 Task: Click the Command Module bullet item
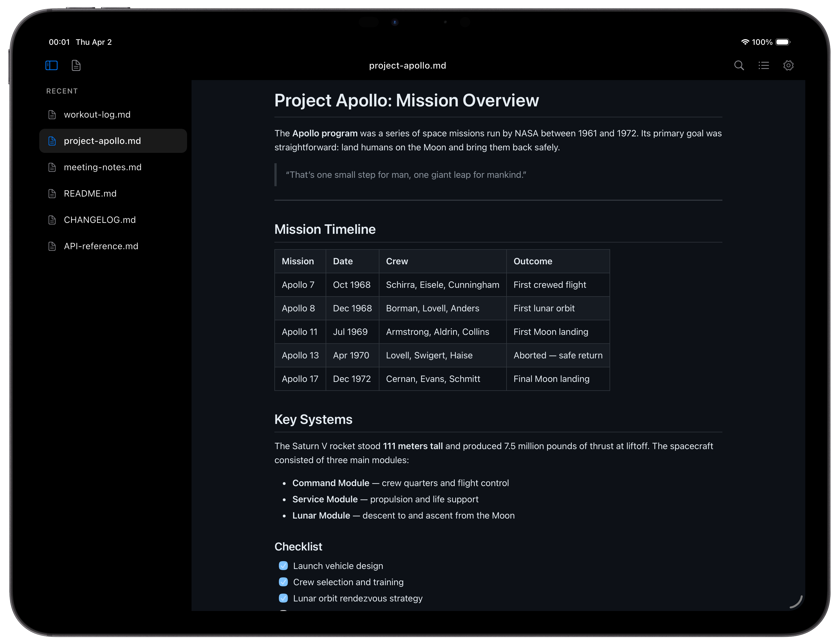[x=400, y=483]
